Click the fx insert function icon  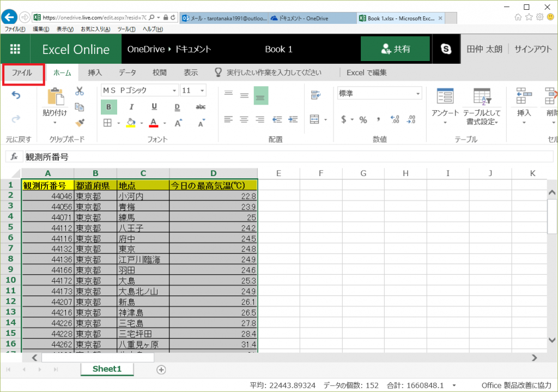[14, 156]
